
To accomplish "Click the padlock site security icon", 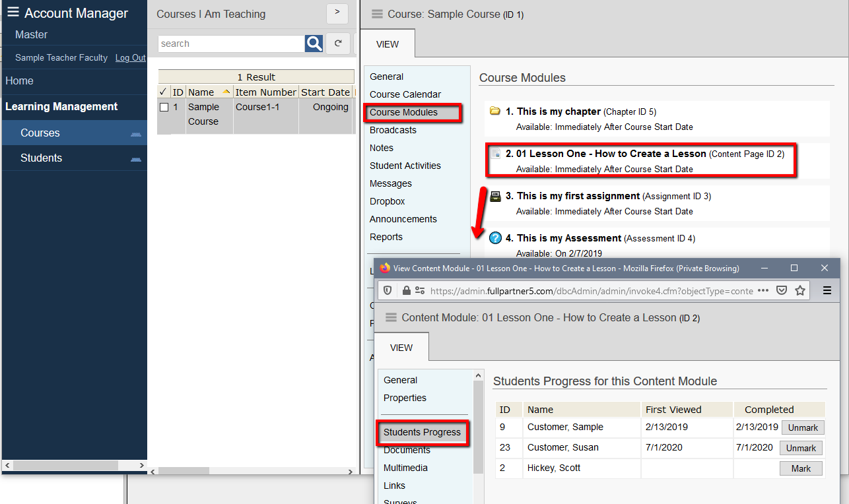I will tap(406, 290).
